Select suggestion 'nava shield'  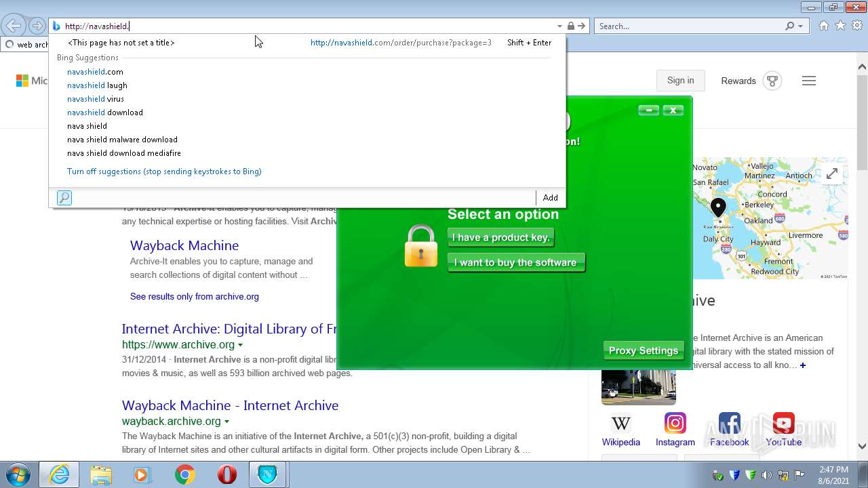pos(87,126)
